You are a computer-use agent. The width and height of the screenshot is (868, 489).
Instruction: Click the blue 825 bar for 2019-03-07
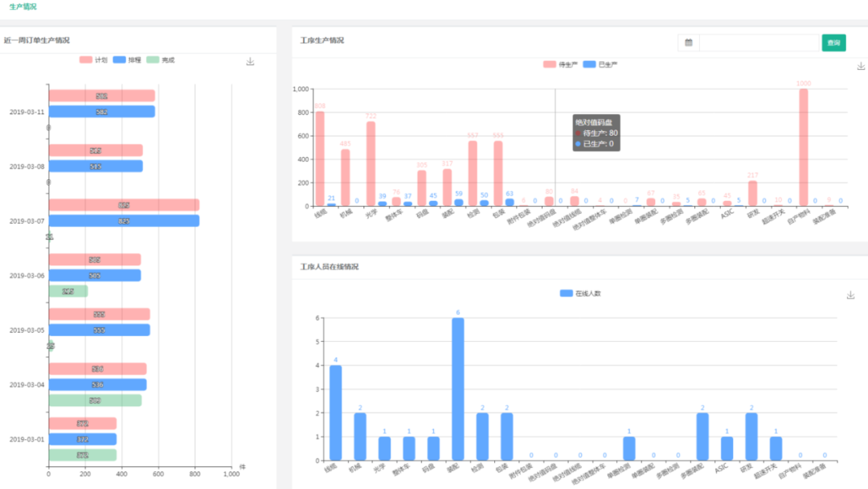click(124, 221)
